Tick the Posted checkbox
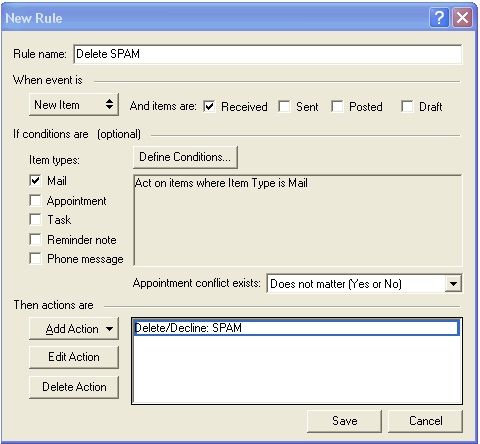The image size is (480, 444). [x=337, y=107]
